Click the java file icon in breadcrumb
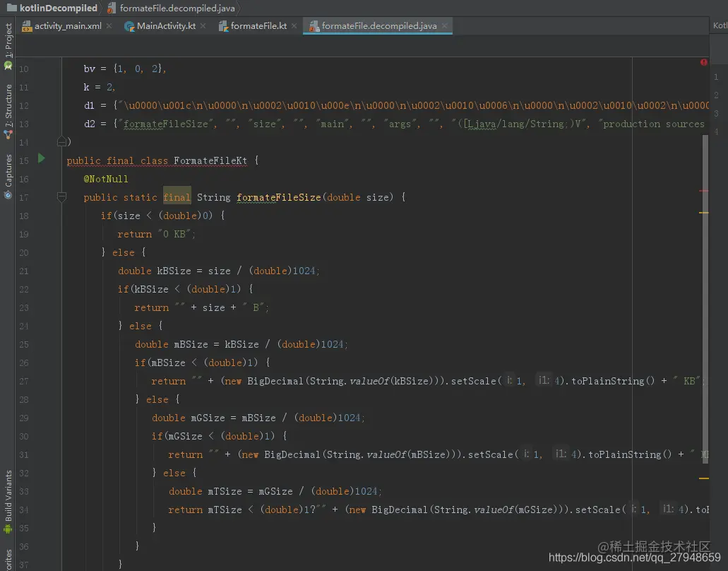728x571 pixels. click(111, 8)
